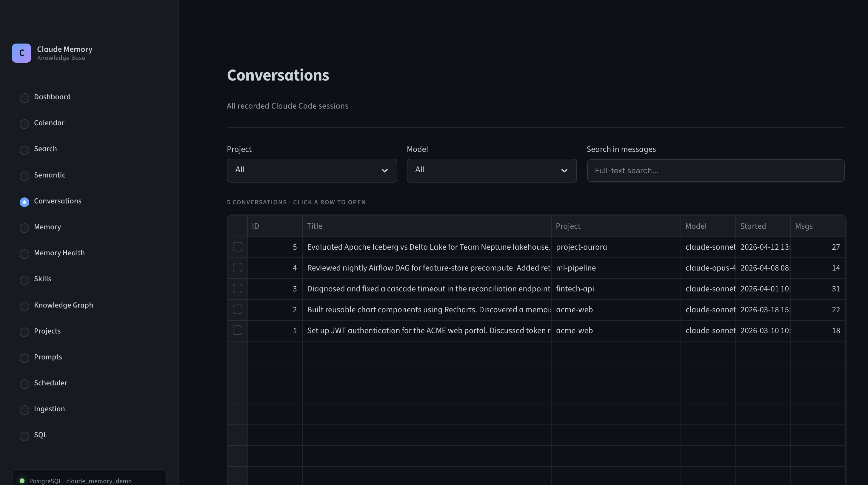This screenshot has width=868, height=485.
Task: Click the Claude Memory logo icon
Action: [21, 53]
